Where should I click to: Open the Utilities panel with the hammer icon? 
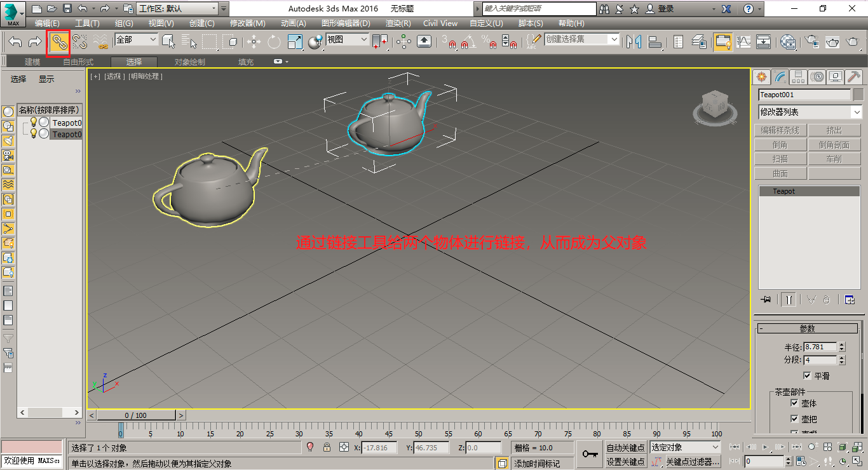click(x=855, y=76)
